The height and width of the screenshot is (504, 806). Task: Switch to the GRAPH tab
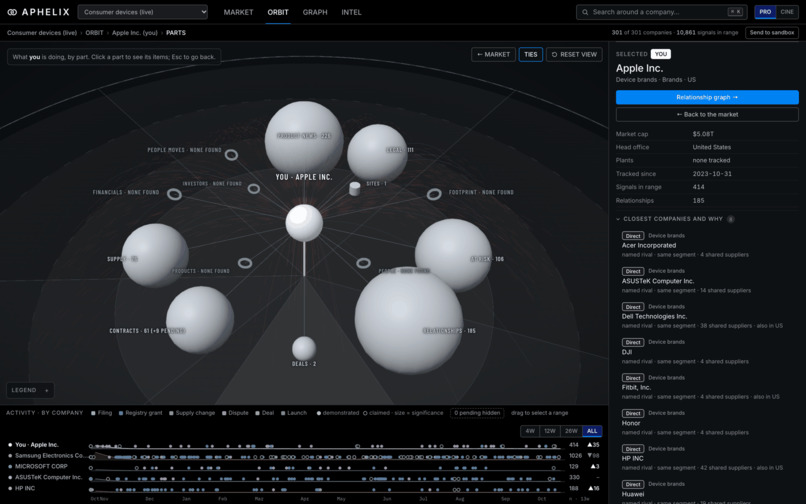315,12
